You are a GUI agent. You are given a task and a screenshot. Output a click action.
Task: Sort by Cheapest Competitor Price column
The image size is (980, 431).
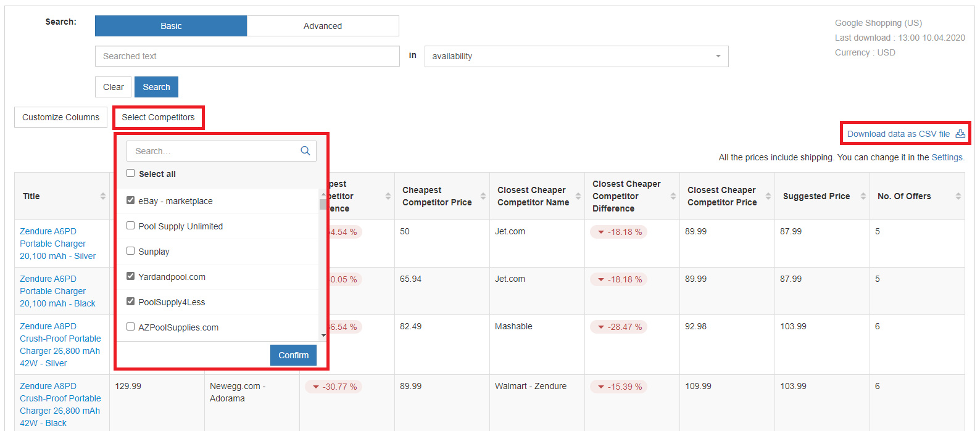pyautogui.click(x=483, y=196)
